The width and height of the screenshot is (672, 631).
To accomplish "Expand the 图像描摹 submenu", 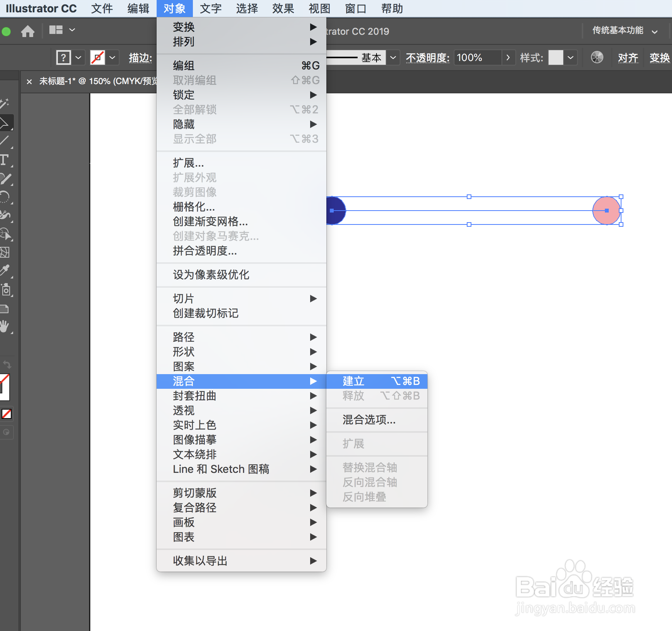I will pyautogui.click(x=241, y=440).
